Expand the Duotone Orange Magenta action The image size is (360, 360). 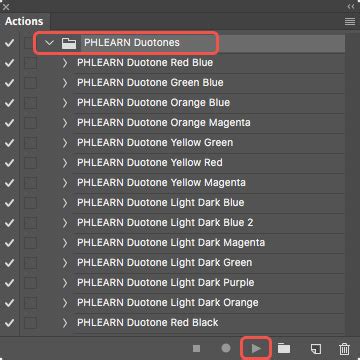tap(65, 123)
